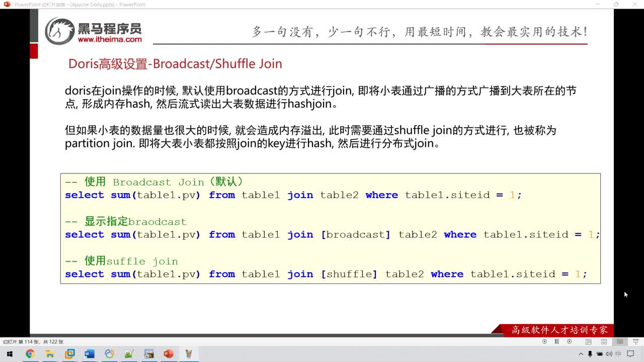Open the Windows Start menu
644x362 pixels.
click(x=9, y=354)
